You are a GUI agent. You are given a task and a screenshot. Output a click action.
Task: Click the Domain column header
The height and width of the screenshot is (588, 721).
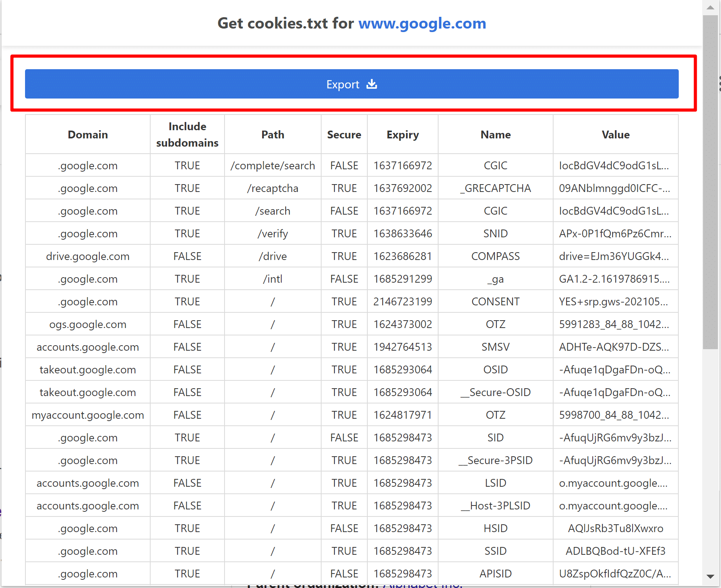pyautogui.click(x=88, y=134)
